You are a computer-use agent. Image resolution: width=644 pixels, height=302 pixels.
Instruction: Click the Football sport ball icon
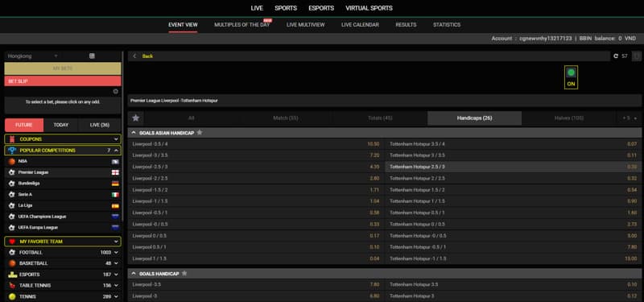12,252
